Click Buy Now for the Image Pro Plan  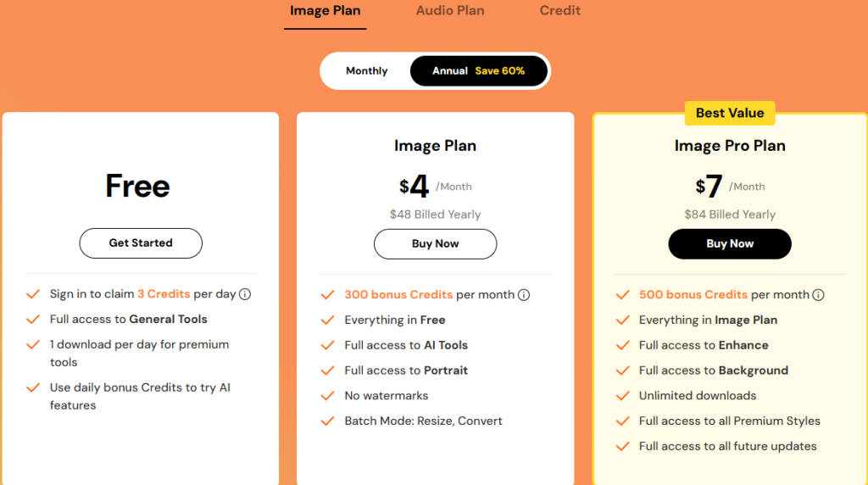tap(730, 243)
